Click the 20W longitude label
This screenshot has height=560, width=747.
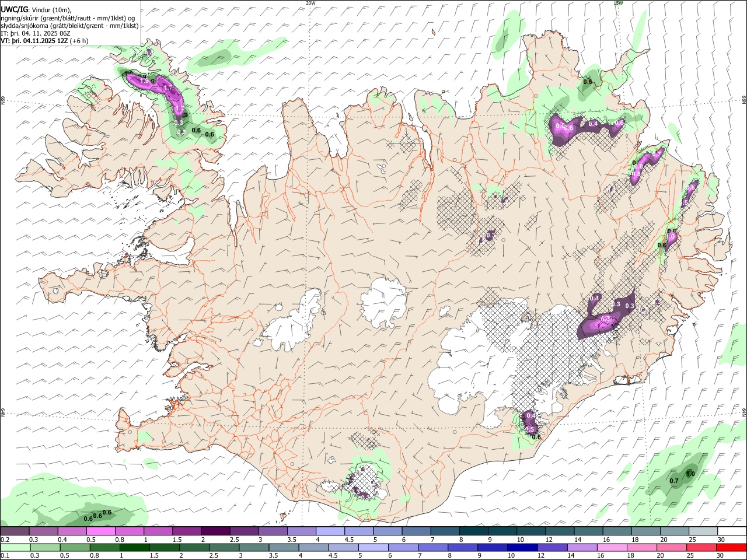pyautogui.click(x=311, y=3)
